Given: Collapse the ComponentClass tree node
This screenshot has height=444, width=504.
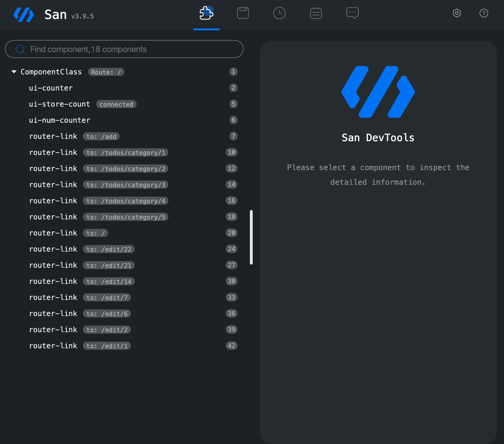Looking at the screenshot, I should pos(14,72).
